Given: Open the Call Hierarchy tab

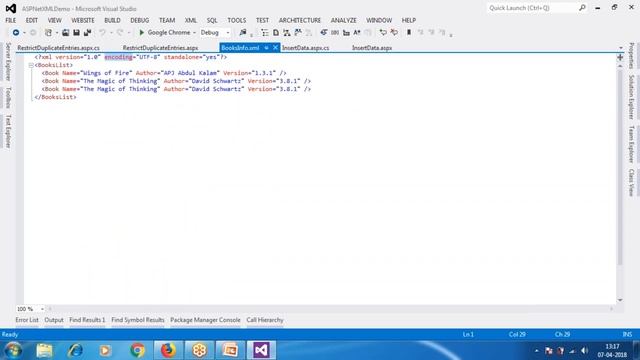Looking at the screenshot, I should [265, 320].
